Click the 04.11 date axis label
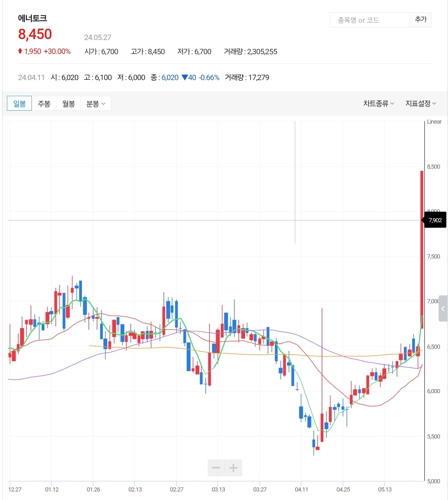Viewport: 448px width, 500px height. pos(301,489)
